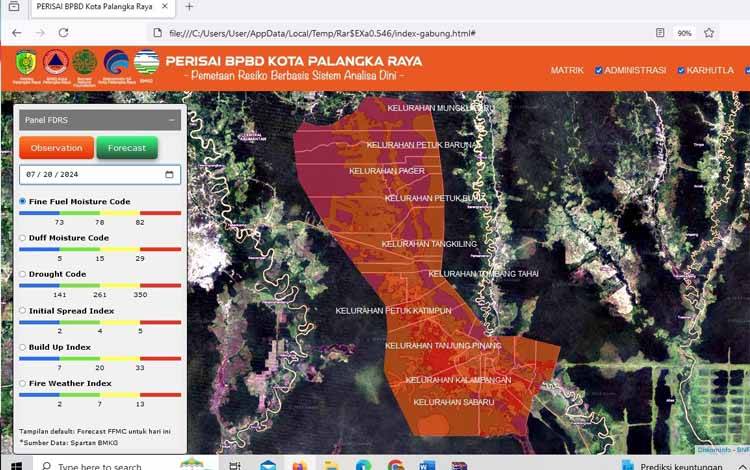
Task: Open reader view icon in address bar
Action: click(x=660, y=33)
